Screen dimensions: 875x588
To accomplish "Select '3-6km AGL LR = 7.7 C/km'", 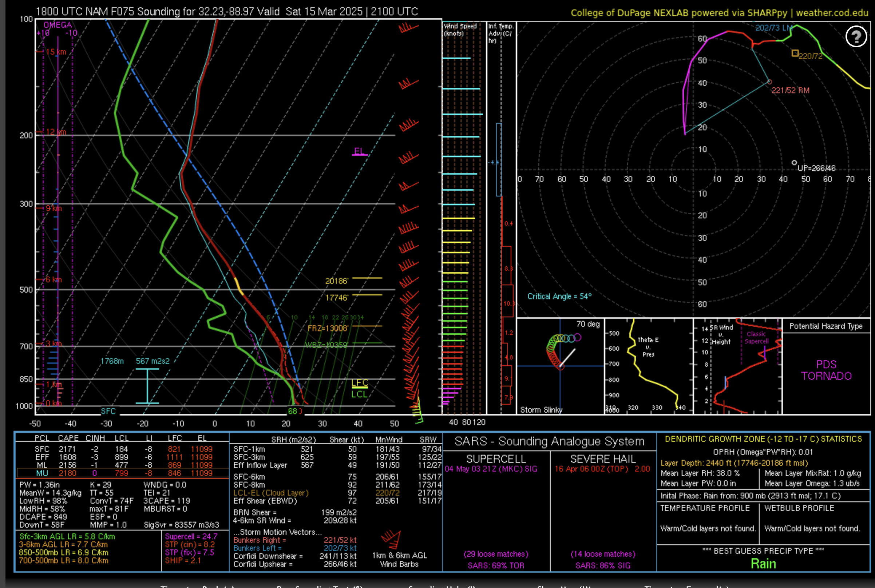I will pyautogui.click(x=63, y=544).
